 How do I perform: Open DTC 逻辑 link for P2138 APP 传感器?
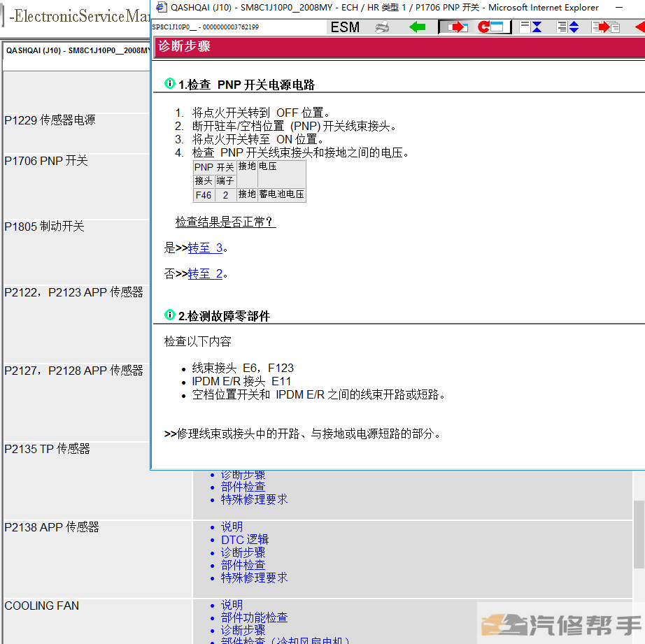245,540
